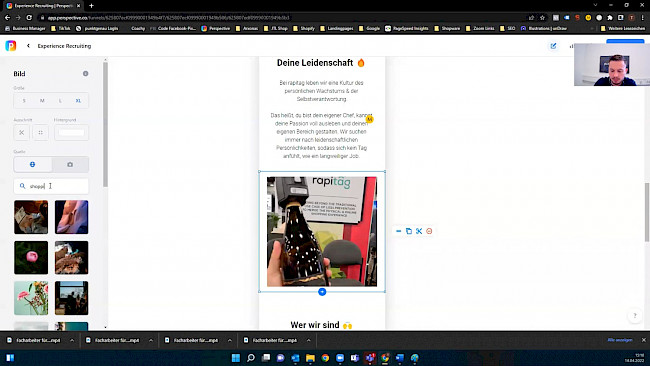
Task: Bookmark this page with the star icon
Action: point(542,17)
